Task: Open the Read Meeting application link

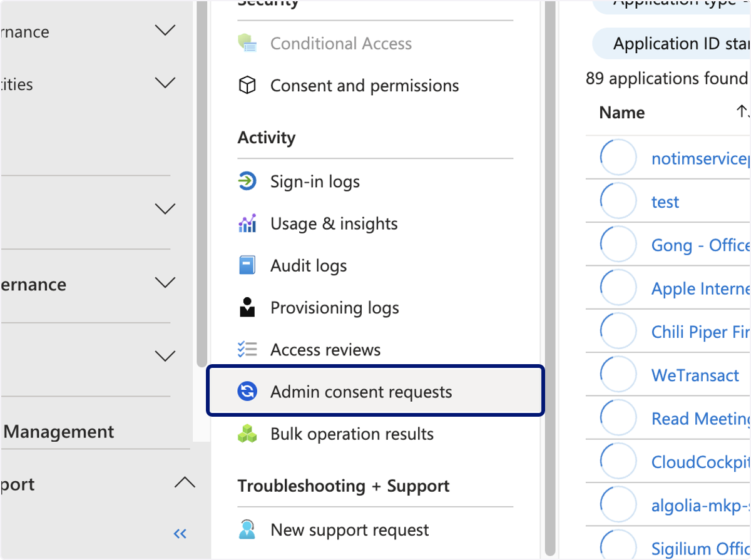Action: [701, 419]
